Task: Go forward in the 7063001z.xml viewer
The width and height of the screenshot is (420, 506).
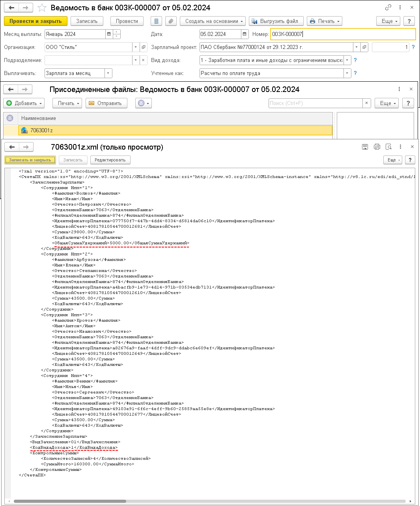Action: pos(26,147)
